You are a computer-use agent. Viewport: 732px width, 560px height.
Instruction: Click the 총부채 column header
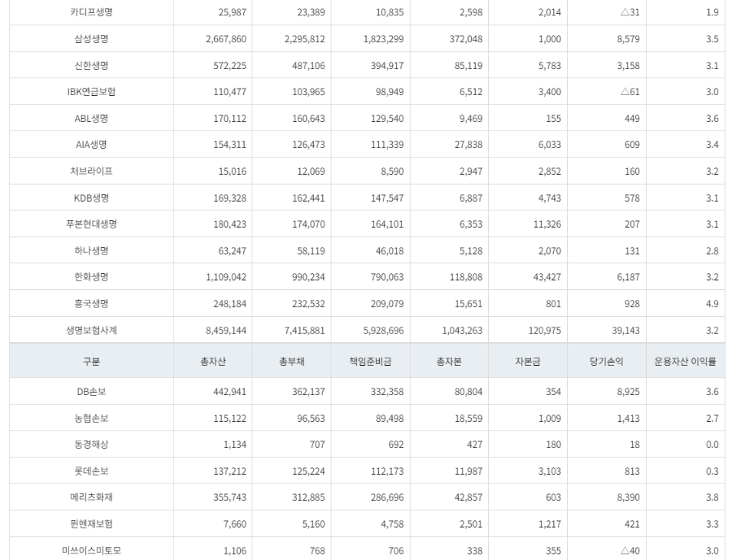(x=292, y=361)
